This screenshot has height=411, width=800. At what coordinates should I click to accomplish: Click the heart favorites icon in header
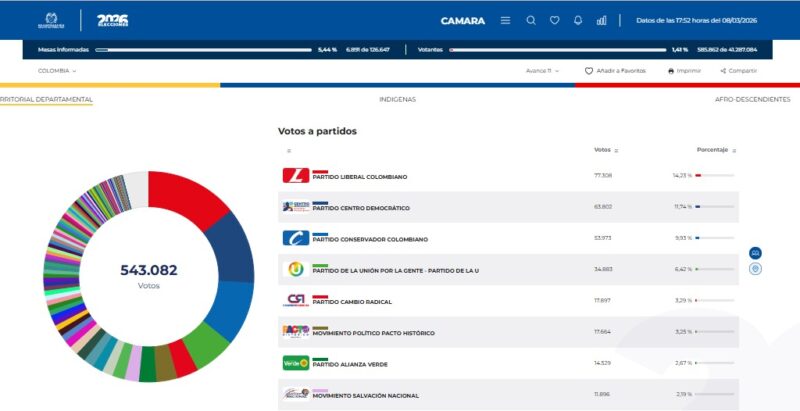554,20
